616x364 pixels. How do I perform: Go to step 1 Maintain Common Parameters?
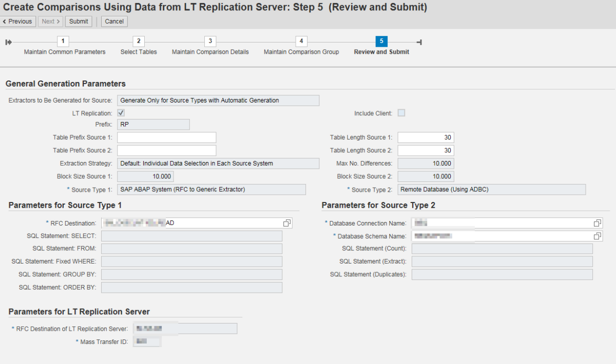pyautogui.click(x=63, y=42)
